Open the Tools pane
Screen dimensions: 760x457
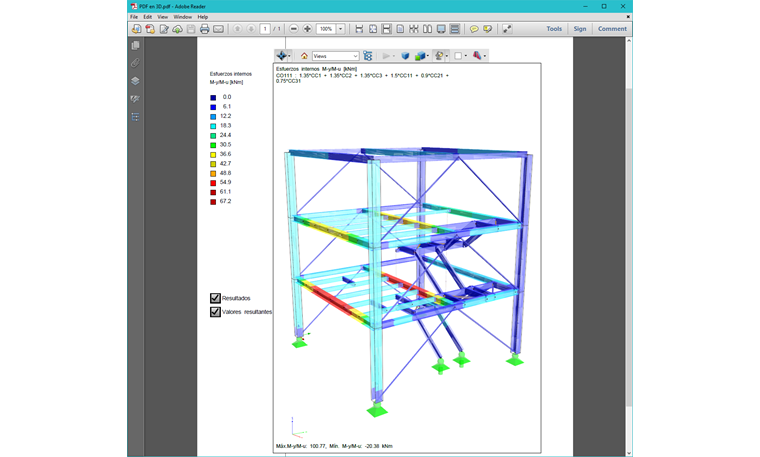[554, 29]
